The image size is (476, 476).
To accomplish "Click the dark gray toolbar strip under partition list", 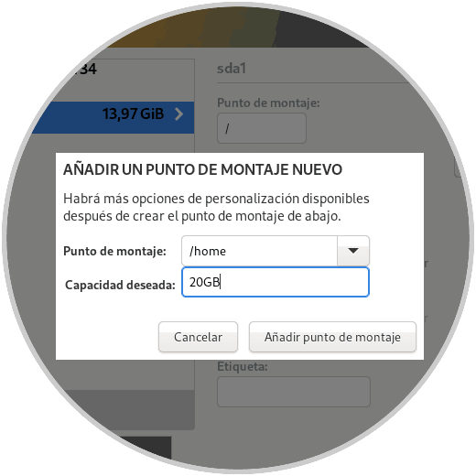I will (x=128, y=410).
